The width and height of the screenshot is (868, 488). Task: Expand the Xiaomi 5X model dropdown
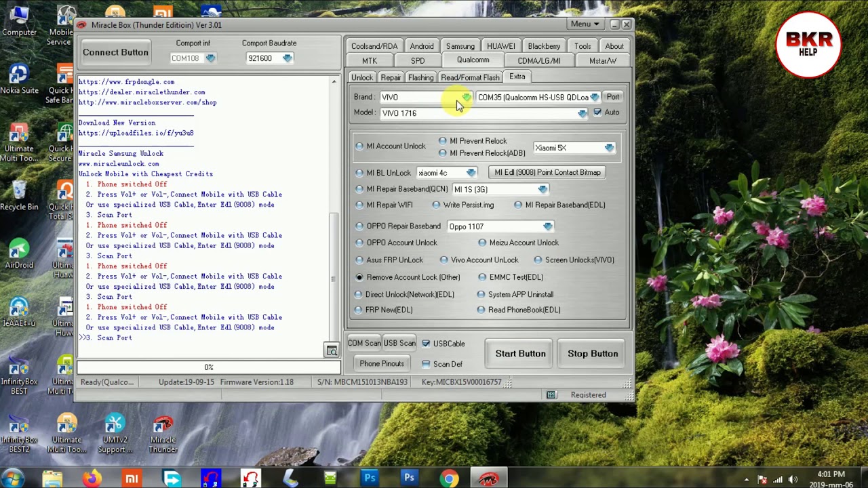tap(609, 148)
